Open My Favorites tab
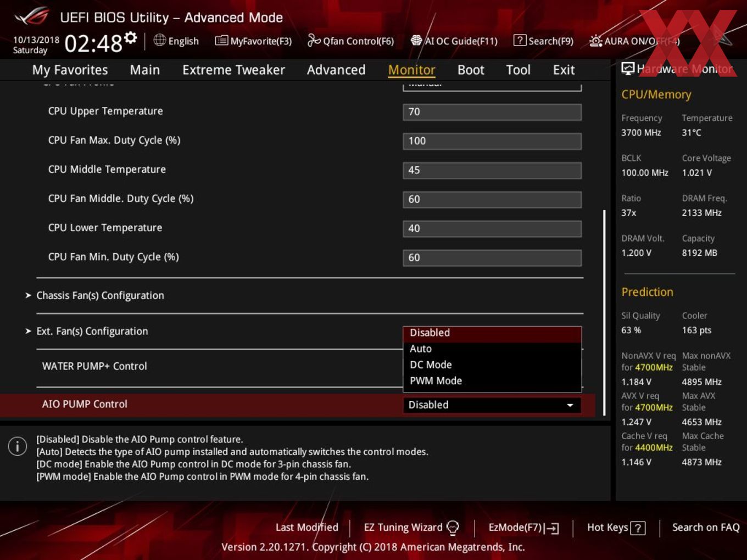This screenshot has height=560, width=747. click(x=70, y=70)
